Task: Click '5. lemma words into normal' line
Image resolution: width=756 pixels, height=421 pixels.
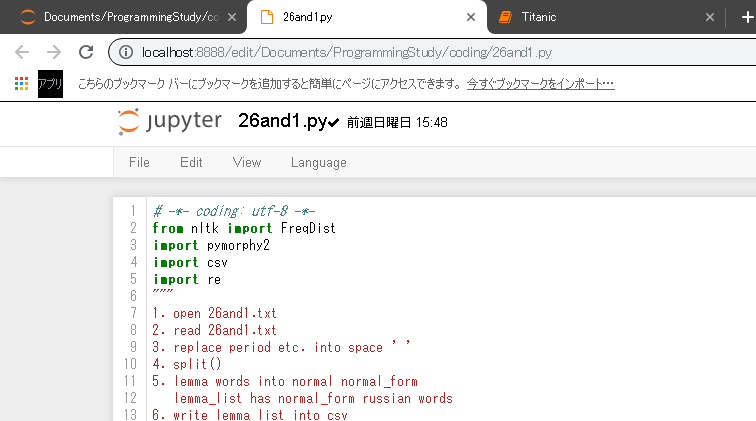Action: (285, 381)
